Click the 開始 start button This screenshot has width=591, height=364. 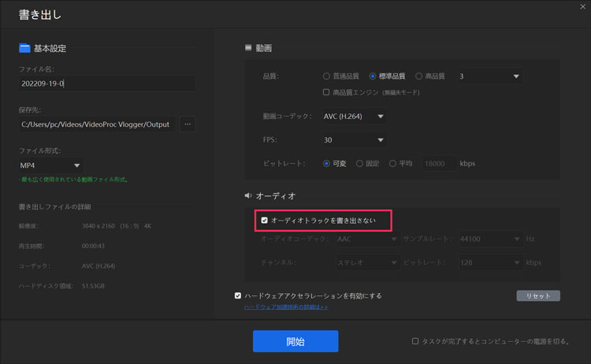tap(295, 341)
